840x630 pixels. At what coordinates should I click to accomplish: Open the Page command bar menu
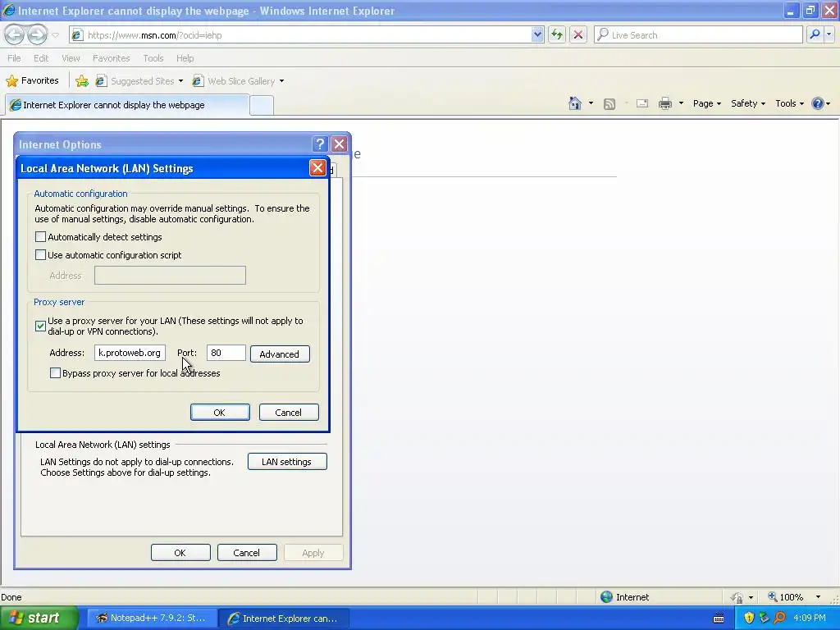click(707, 103)
